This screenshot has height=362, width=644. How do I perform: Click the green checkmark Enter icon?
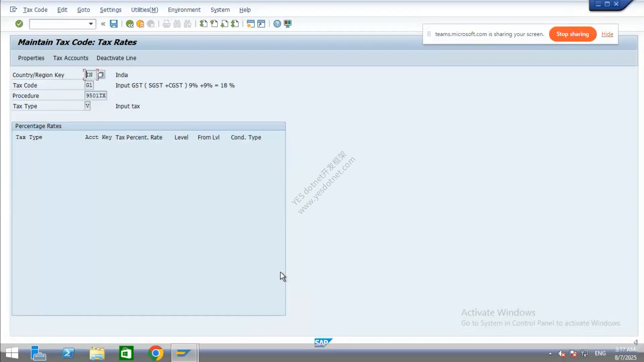(19, 24)
